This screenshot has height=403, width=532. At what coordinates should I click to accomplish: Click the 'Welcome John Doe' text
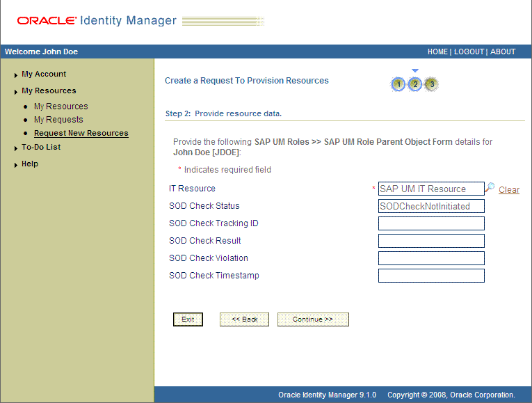coord(42,52)
